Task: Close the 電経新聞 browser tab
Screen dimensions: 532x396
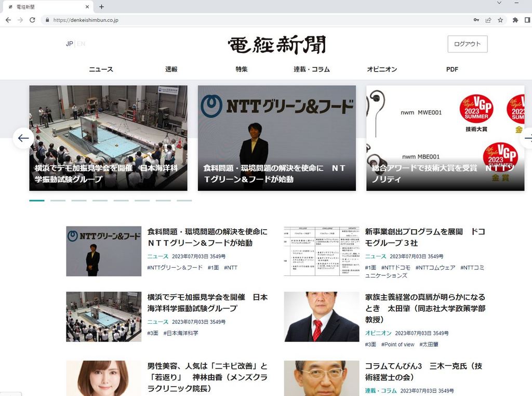Action: point(87,6)
